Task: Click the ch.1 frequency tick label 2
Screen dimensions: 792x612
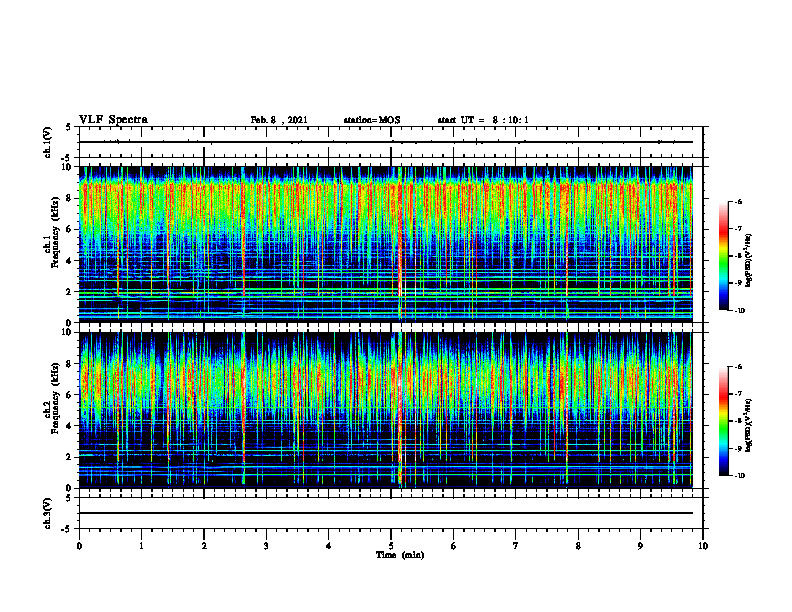Action: pyautogui.click(x=69, y=292)
